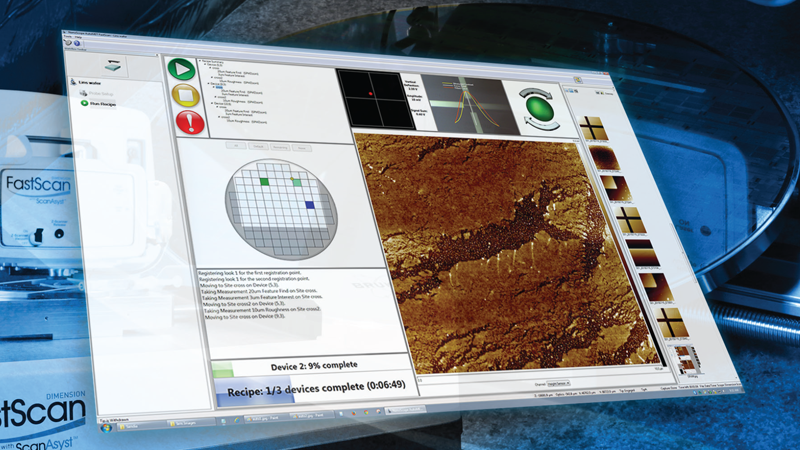Select the dark green wafer die

coord(263,181)
